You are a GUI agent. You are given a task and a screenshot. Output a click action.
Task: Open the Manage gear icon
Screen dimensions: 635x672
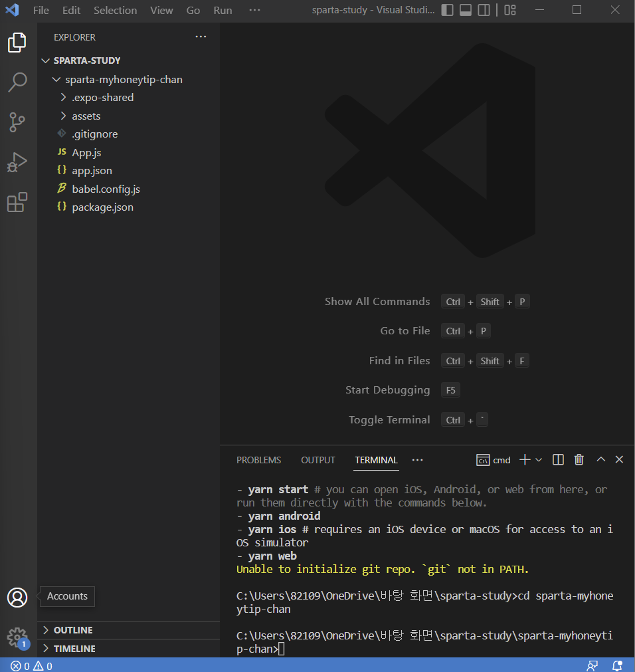[x=17, y=637]
